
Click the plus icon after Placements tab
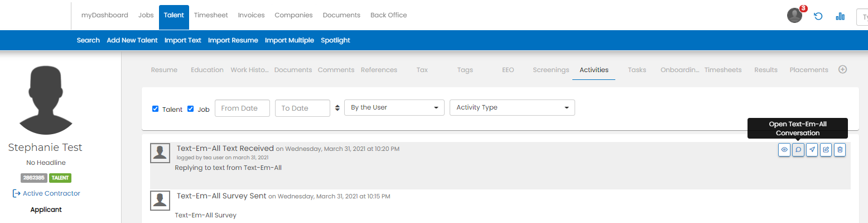[843, 69]
